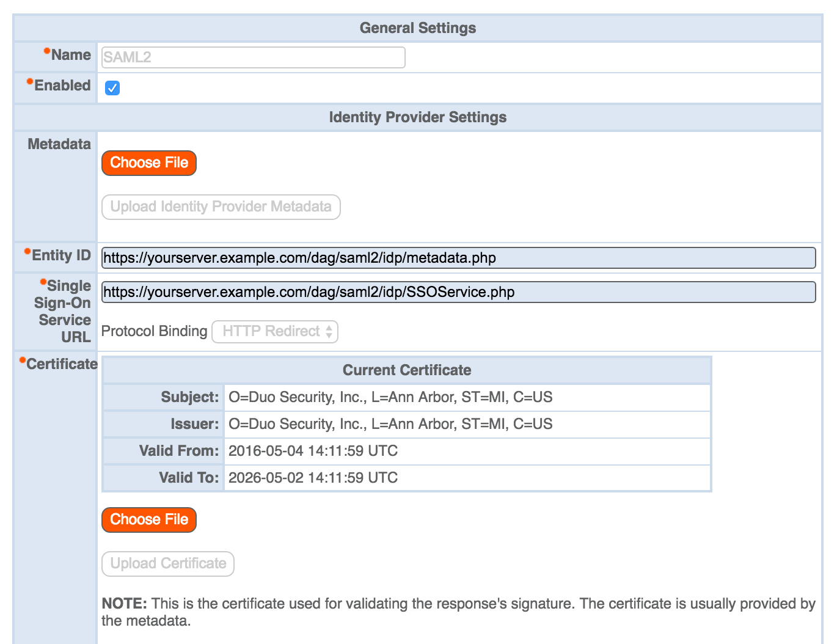Image resolution: width=837 pixels, height=644 pixels.
Task: Edit the metadata.php Entity ID value
Action: tap(458, 258)
